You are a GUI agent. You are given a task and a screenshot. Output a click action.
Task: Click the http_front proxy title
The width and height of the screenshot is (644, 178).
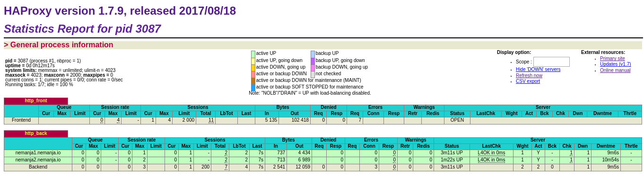[36, 101]
